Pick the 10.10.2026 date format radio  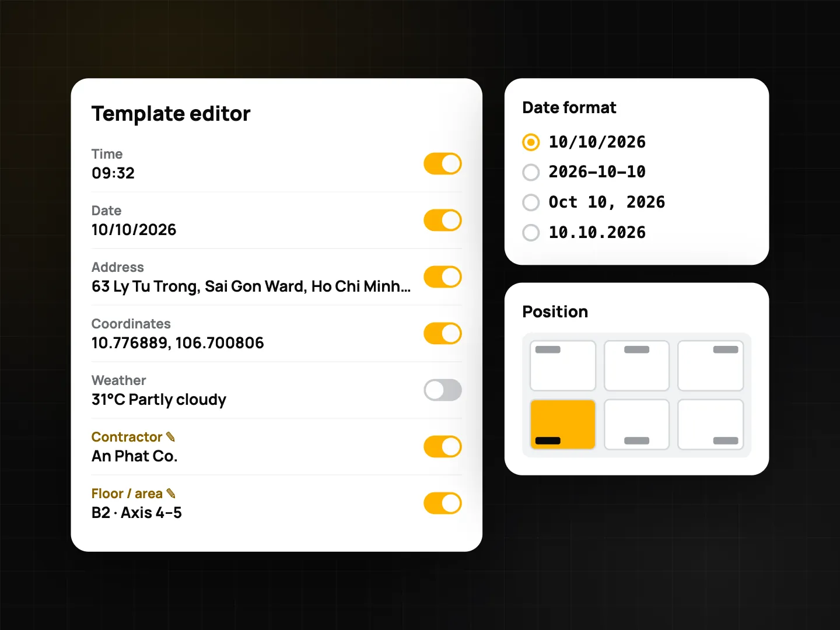pos(531,233)
